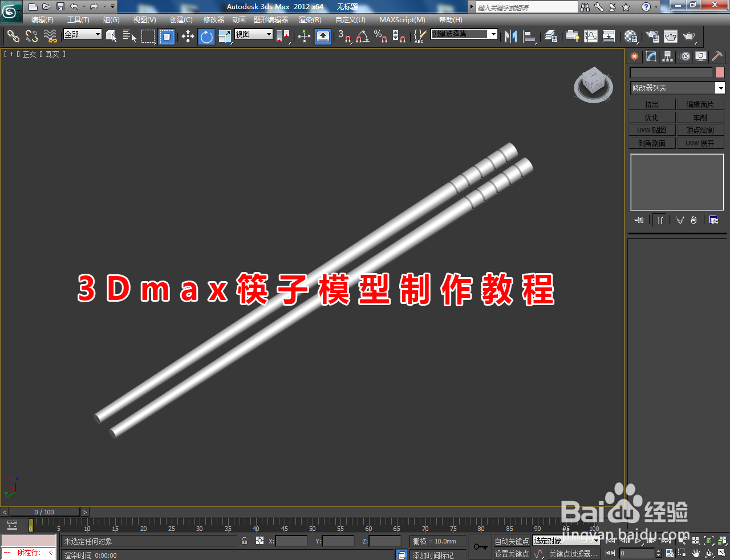Click the Undo arrow icon
730x560 pixels.
click(74, 7)
